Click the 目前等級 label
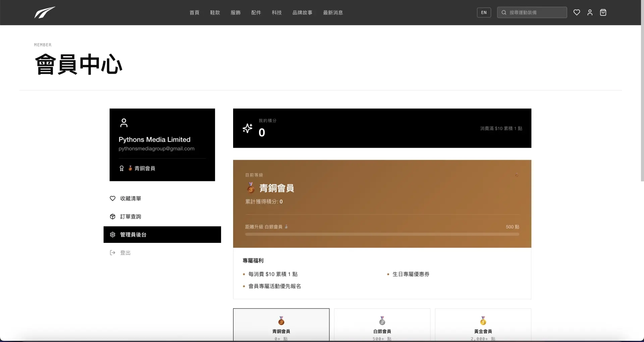644x342 pixels. click(x=254, y=175)
